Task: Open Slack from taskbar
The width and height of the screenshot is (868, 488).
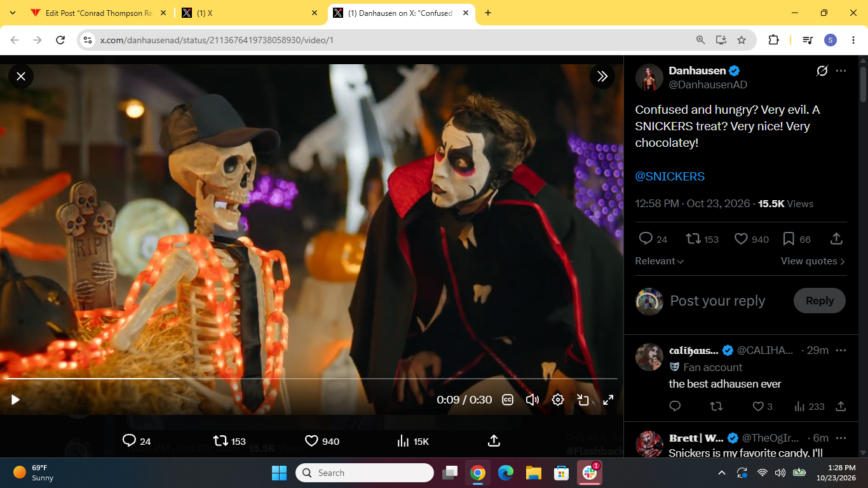Action: click(x=589, y=473)
